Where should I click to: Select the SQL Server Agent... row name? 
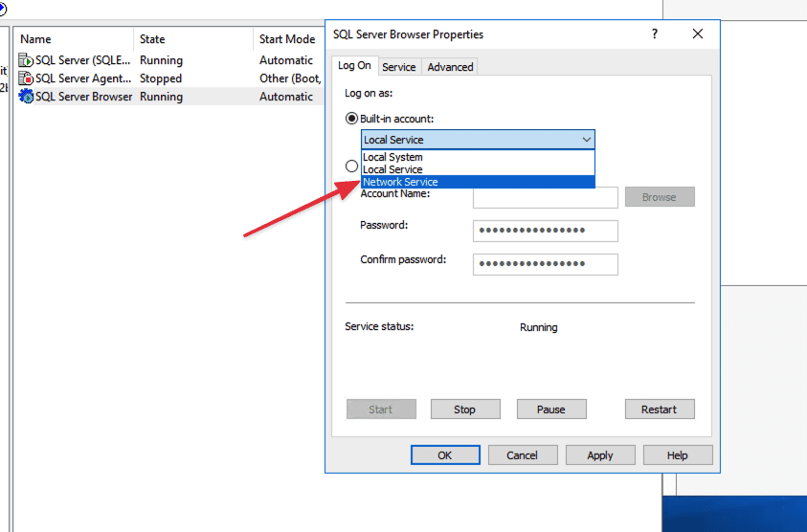click(x=83, y=78)
